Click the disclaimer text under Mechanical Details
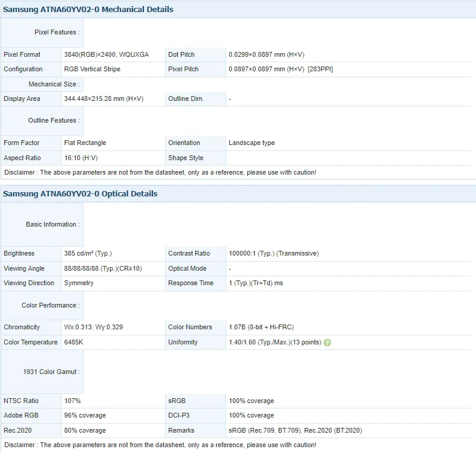The height and width of the screenshot is (452, 476). (x=160, y=172)
